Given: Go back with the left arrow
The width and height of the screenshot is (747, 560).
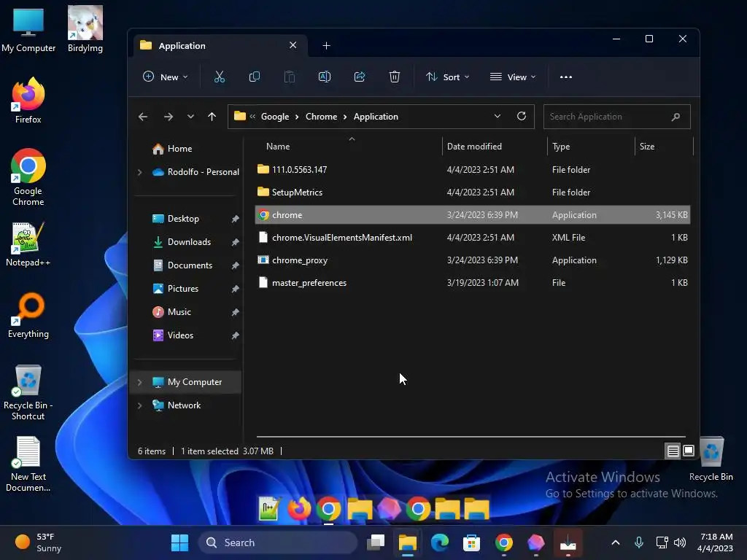Looking at the screenshot, I should (143, 117).
